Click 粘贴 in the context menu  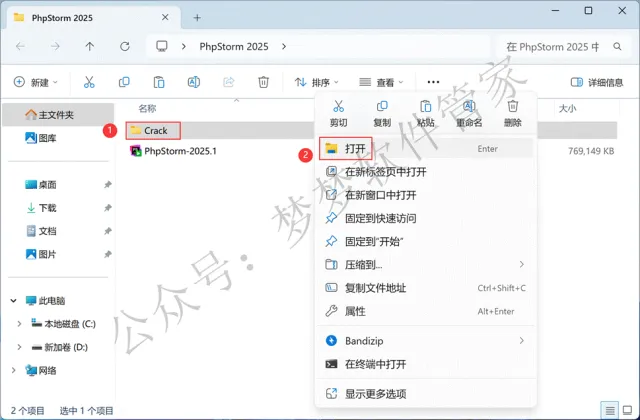(425, 113)
